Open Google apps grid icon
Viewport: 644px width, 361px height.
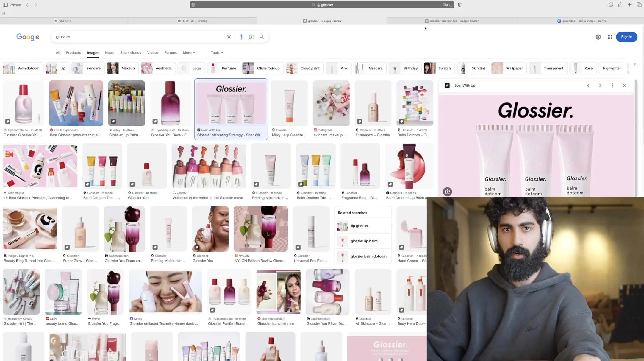click(x=610, y=37)
